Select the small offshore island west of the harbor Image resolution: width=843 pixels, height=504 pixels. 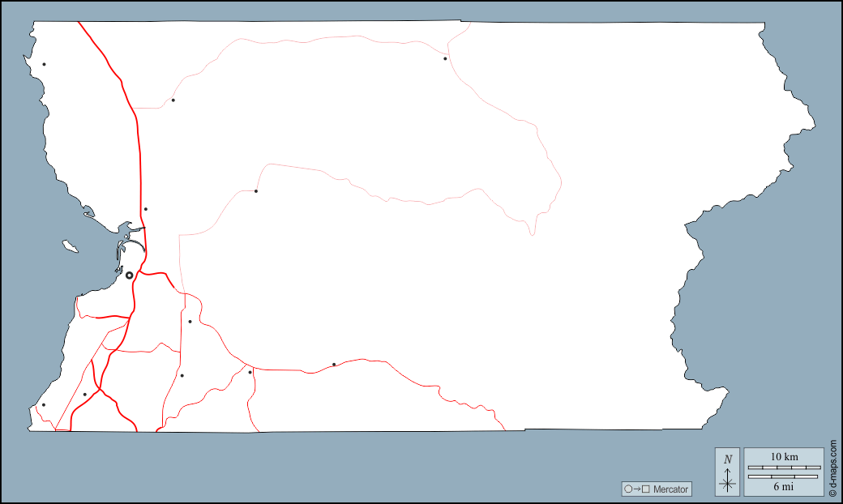(x=71, y=246)
